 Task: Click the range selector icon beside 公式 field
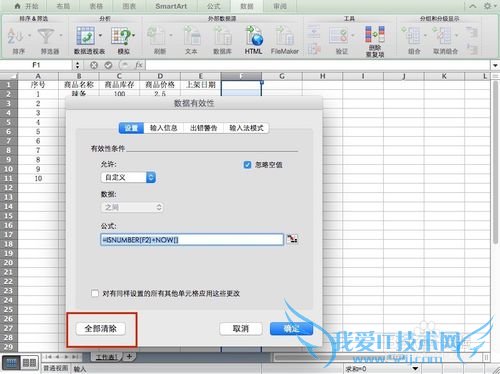292,239
